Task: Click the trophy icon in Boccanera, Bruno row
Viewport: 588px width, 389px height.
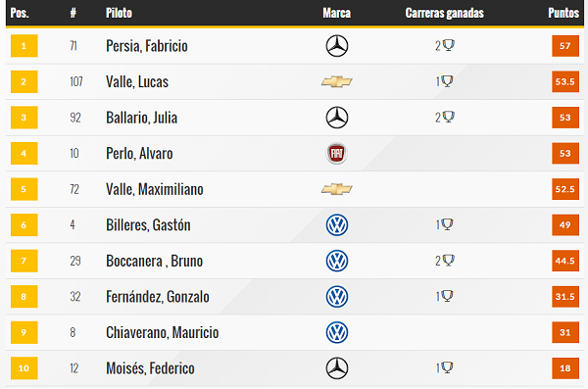Action: [x=449, y=260]
